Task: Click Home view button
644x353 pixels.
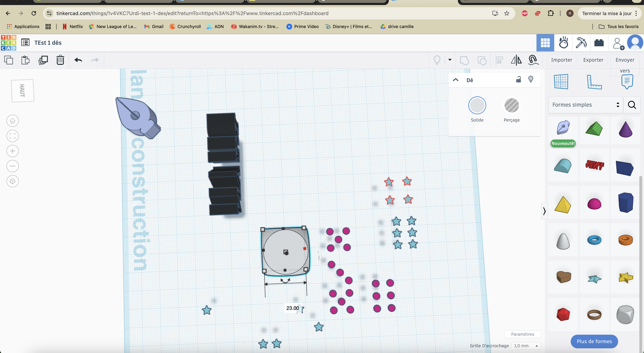Action: click(13, 121)
